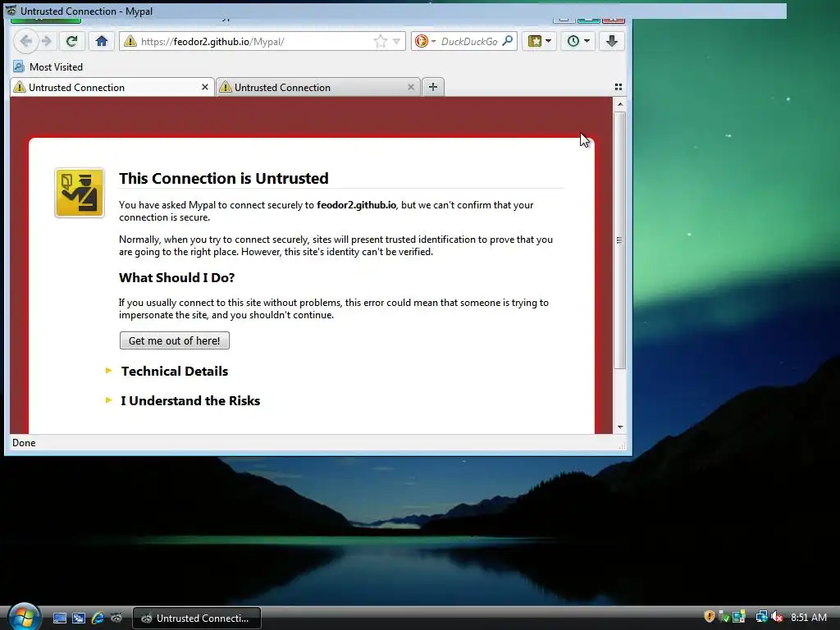Click the browser Back arrow button
The image size is (840, 630).
25,41
